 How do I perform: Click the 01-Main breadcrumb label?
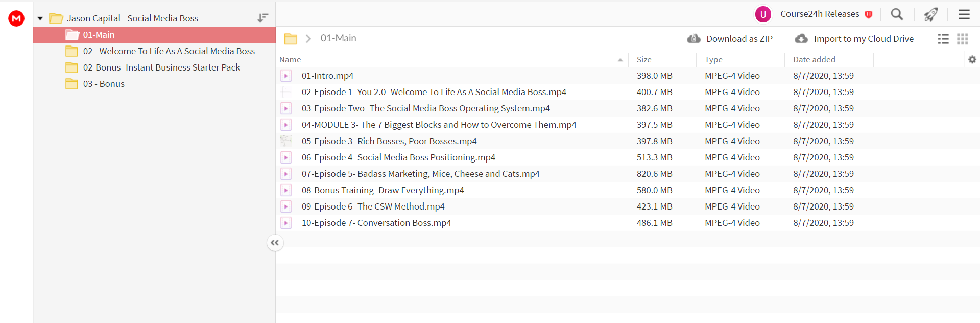(x=338, y=38)
